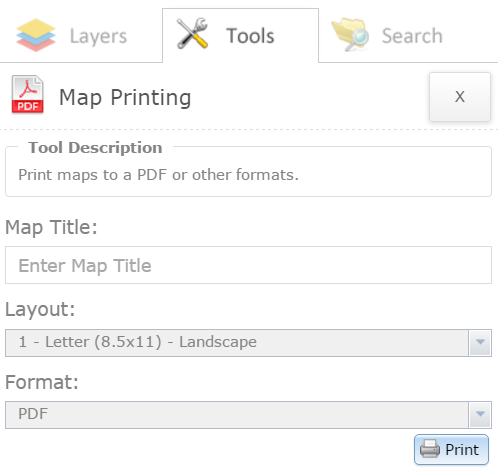The height and width of the screenshot is (472, 500).
Task: Click the Map Printing heading
Action: point(125,98)
